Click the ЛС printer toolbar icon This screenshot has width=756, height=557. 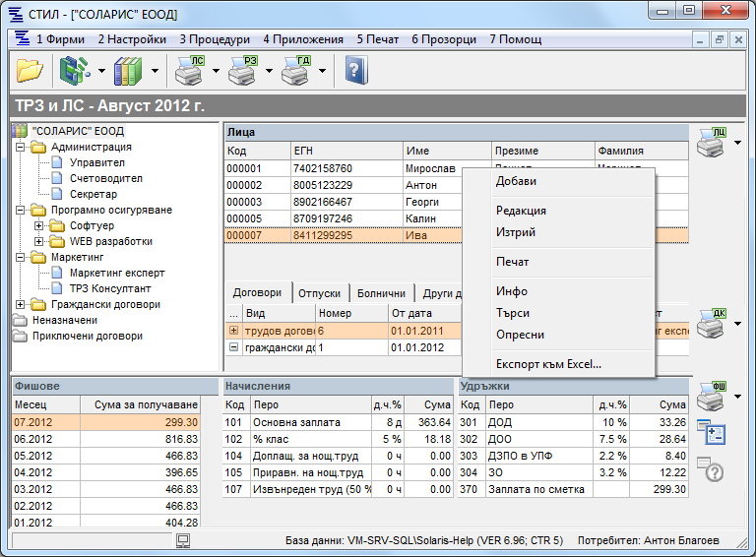tap(189, 70)
